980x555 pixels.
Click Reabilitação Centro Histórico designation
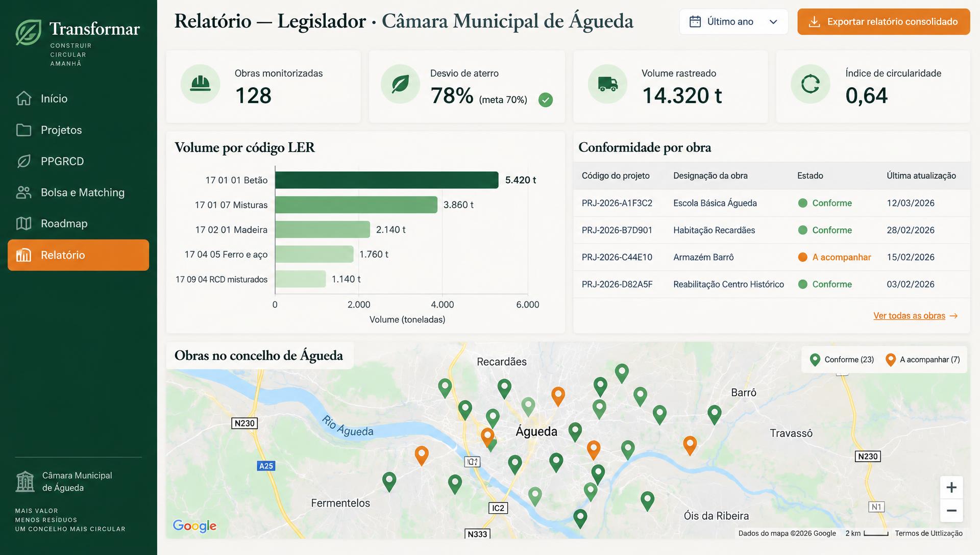coord(728,284)
